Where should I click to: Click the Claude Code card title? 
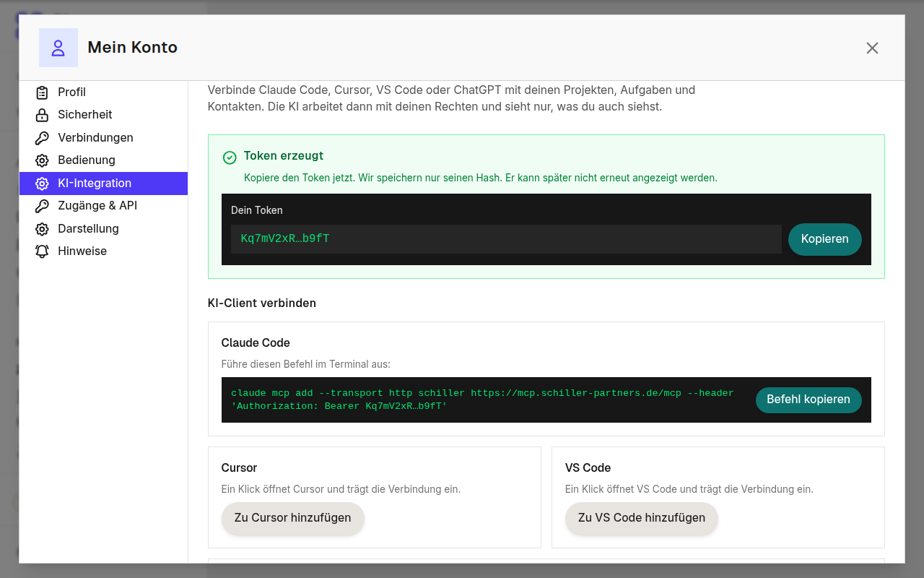[x=256, y=343]
